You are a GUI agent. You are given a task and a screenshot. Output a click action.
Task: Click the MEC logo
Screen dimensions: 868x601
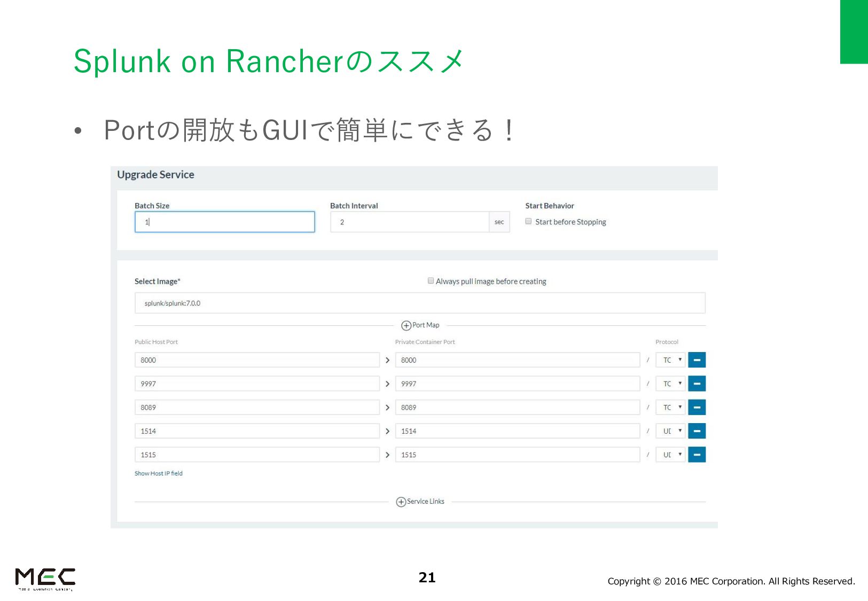pos(45,579)
